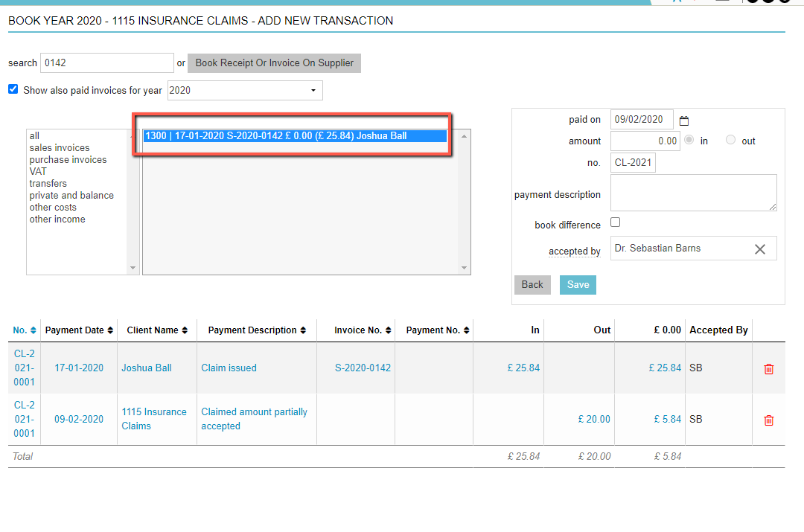Delete the 09-02-2020 partially accepted row
This screenshot has height=532, width=804.
coord(769,420)
